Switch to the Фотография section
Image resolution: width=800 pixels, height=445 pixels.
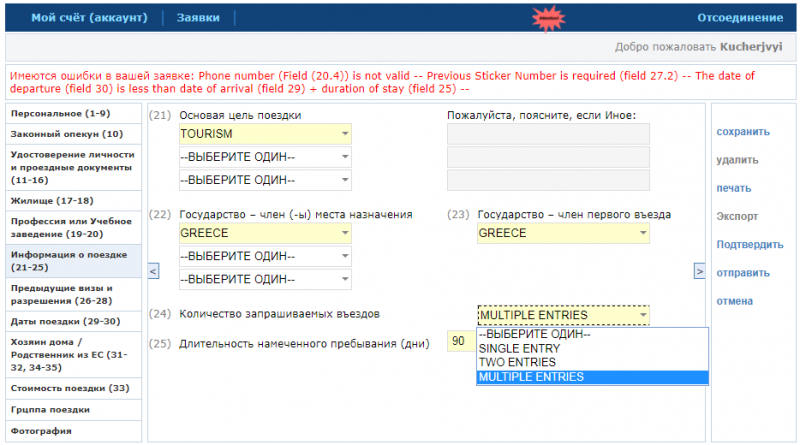click(41, 431)
